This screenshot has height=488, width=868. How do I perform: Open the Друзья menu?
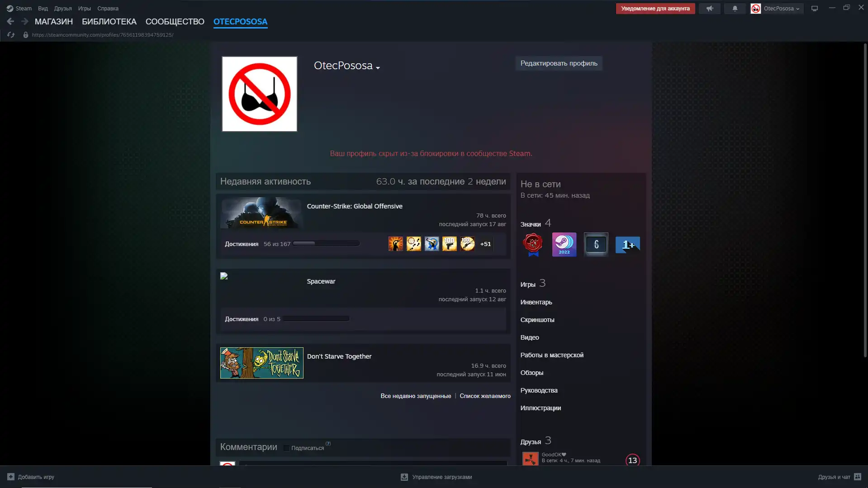pos(63,9)
